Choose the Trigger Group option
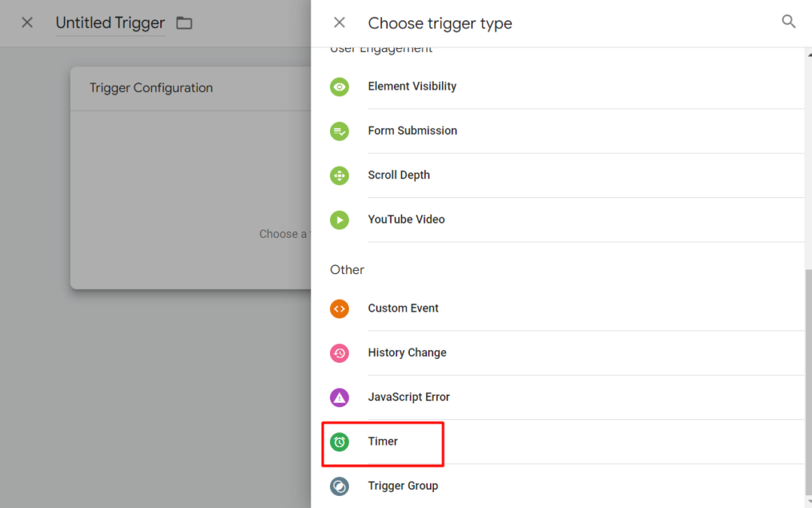Screen dimensions: 812x508 (x=403, y=486)
